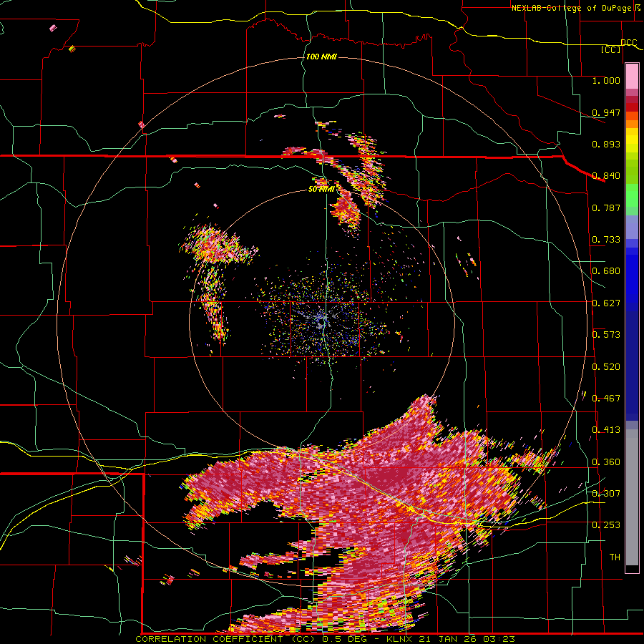Screen dimensions: 644x644
Task: Choose the 0.467 legend value
Action: coord(606,399)
